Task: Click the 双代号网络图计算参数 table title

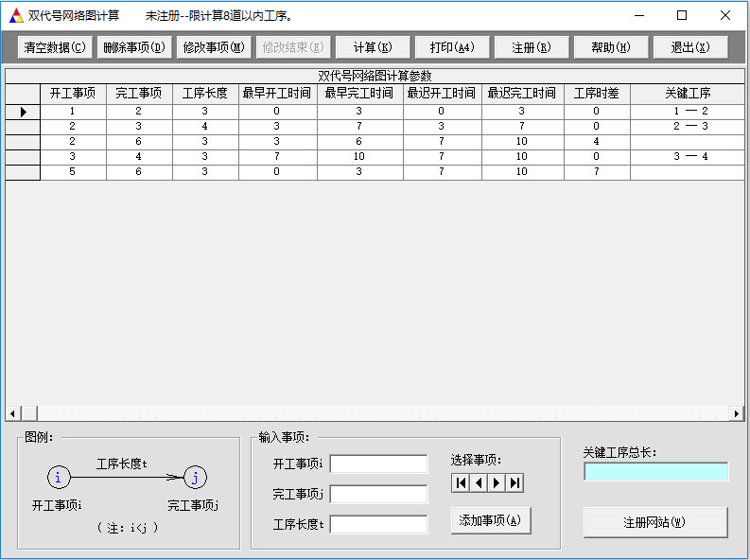Action: (375, 76)
